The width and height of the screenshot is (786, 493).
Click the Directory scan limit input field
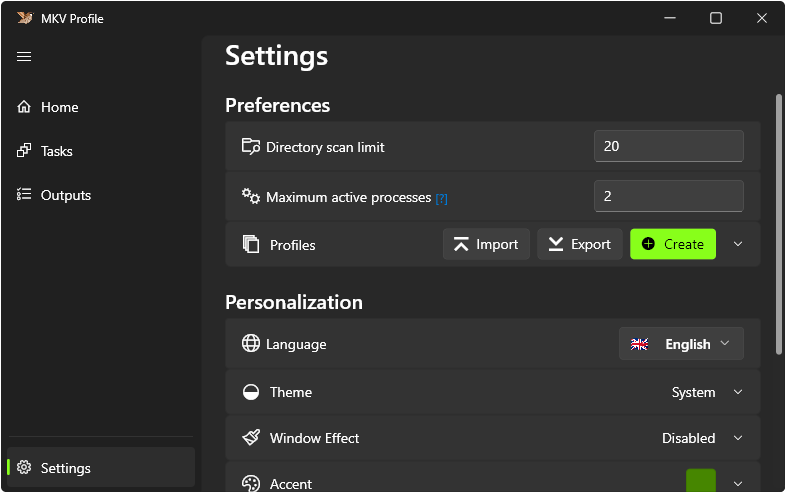coord(668,146)
